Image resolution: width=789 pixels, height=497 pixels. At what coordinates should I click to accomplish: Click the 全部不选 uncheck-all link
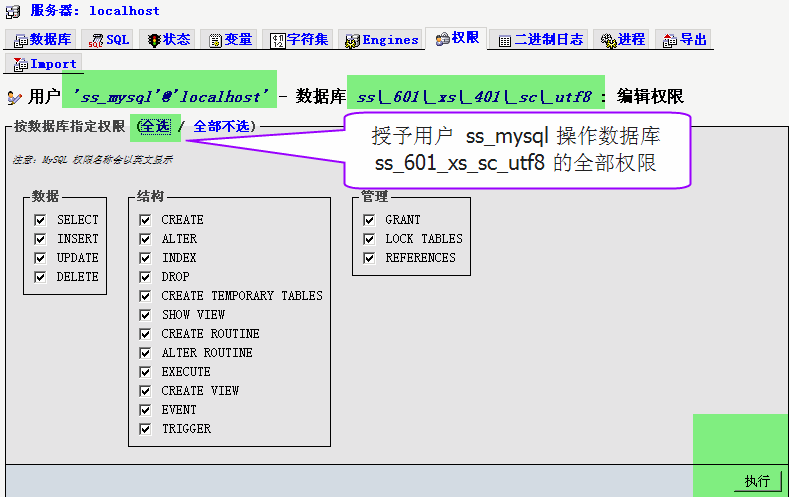point(221,126)
